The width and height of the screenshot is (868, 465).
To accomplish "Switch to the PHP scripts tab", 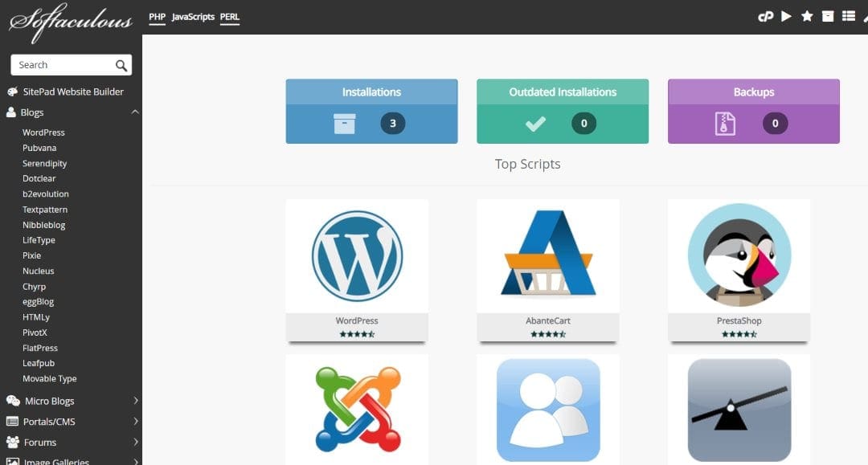I will [x=158, y=17].
